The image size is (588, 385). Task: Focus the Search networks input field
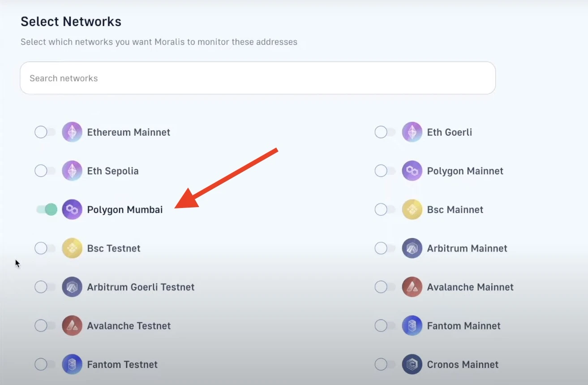point(258,78)
